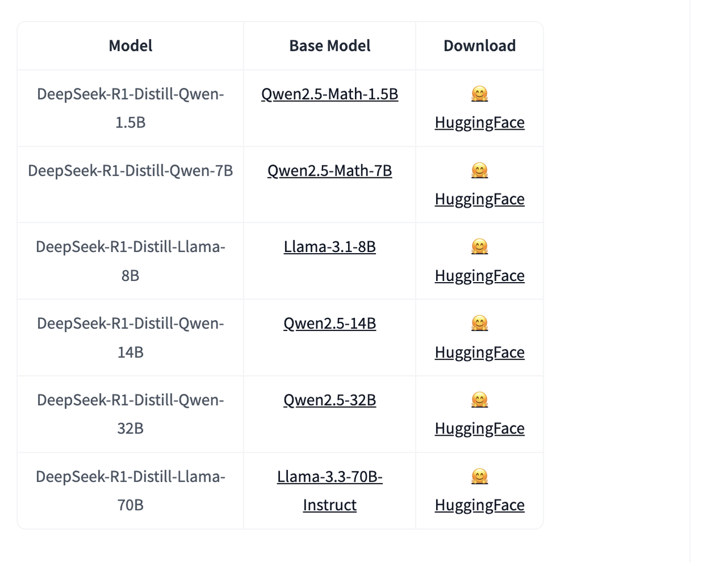The image size is (728, 562).
Task: Click hugging face emoji in Qwen-1.5B row
Action: tap(479, 94)
